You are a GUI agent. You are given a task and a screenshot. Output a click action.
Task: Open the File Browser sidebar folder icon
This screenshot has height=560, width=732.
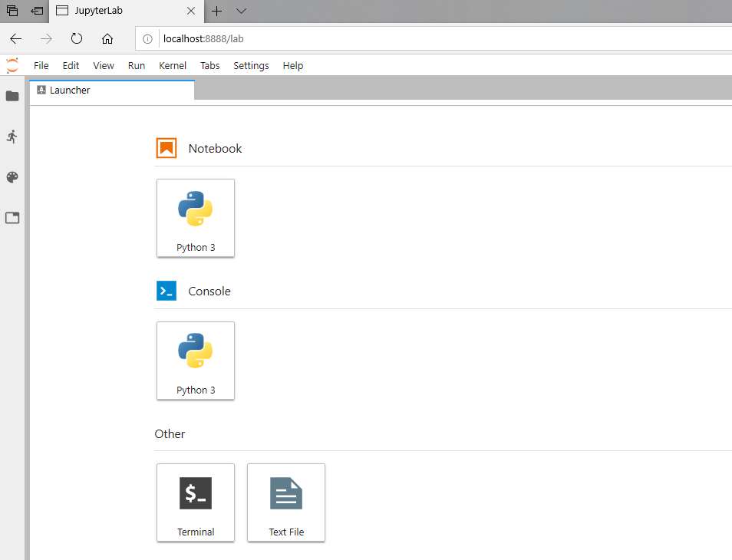[12, 96]
